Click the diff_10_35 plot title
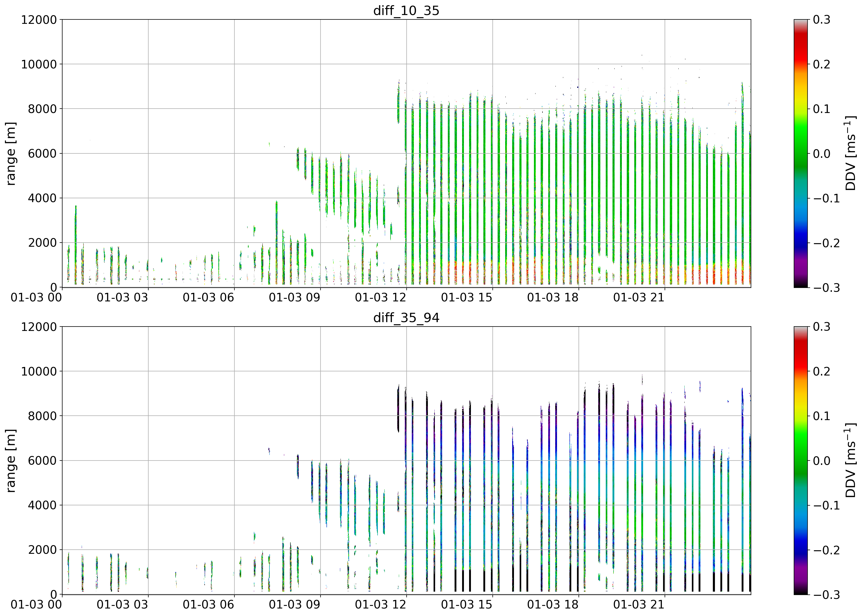The width and height of the screenshot is (863, 616). pyautogui.click(x=406, y=10)
